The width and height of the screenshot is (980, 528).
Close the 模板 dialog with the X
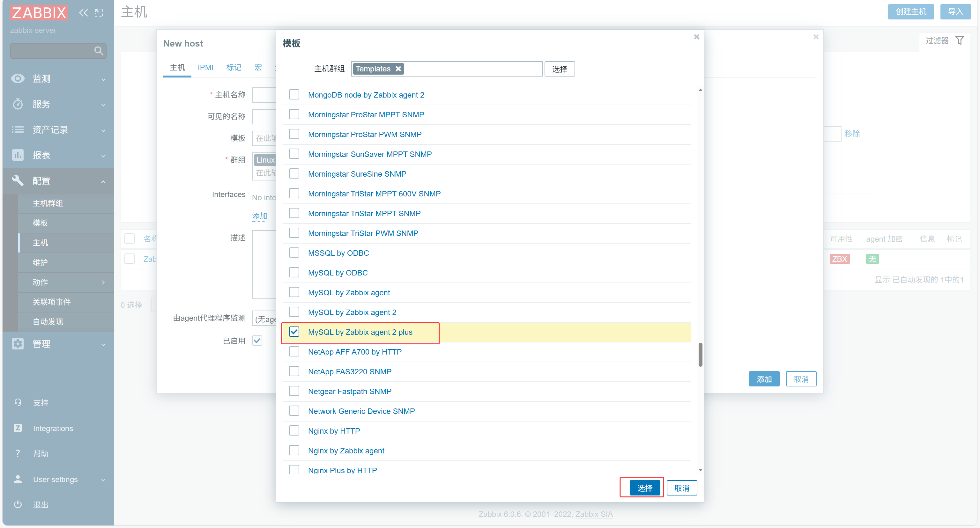[x=696, y=37]
